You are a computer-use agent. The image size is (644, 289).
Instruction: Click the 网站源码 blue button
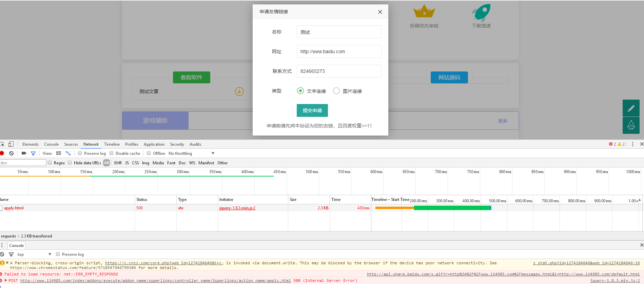click(449, 77)
